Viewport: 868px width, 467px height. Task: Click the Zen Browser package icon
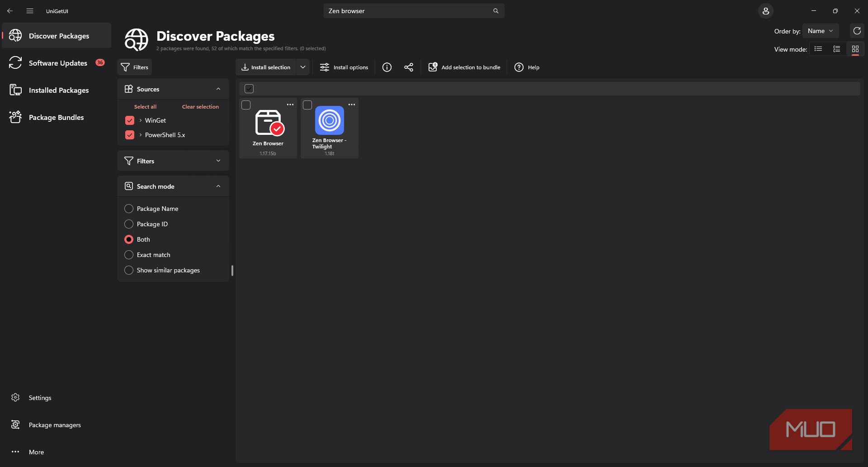tap(269, 122)
